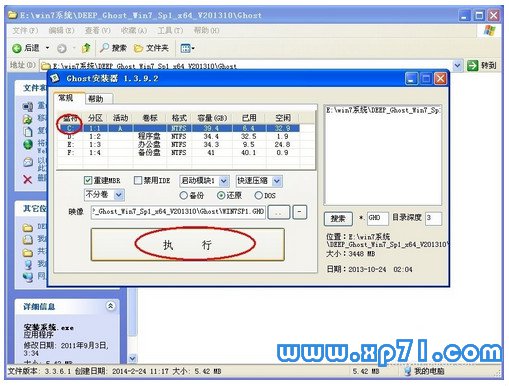Switch to the 帮助 tab in Ghost installer
This screenshot has width=509, height=386.
tap(99, 99)
